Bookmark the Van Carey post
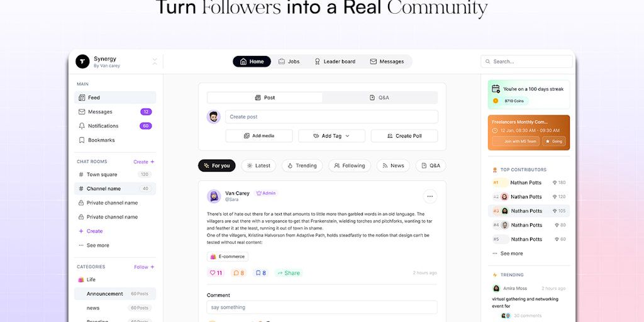Screen dimensions: 644x322 pyautogui.click(x=257, y=273)
